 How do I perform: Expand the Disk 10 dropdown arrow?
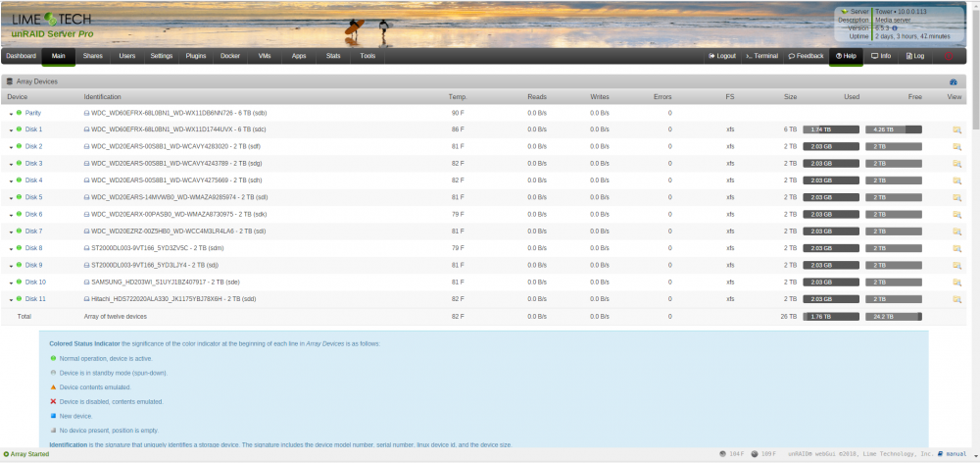click(11, 283)
